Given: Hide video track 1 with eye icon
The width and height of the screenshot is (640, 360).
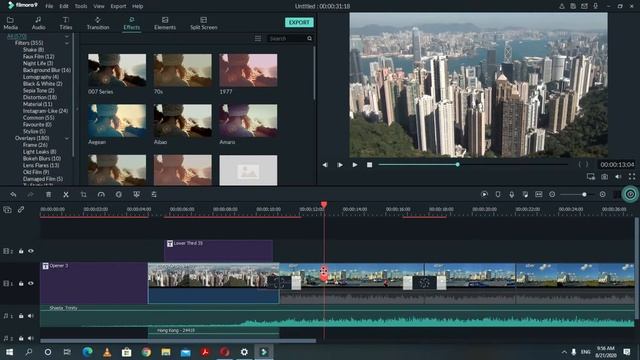Looking at the screenshot, I should point(31,283).
